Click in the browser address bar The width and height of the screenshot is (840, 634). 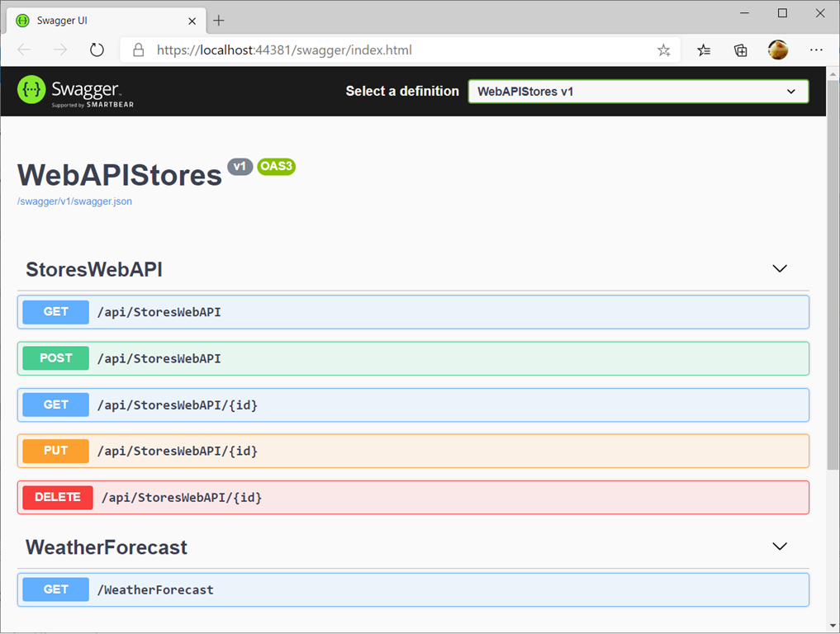click(372, 50)
